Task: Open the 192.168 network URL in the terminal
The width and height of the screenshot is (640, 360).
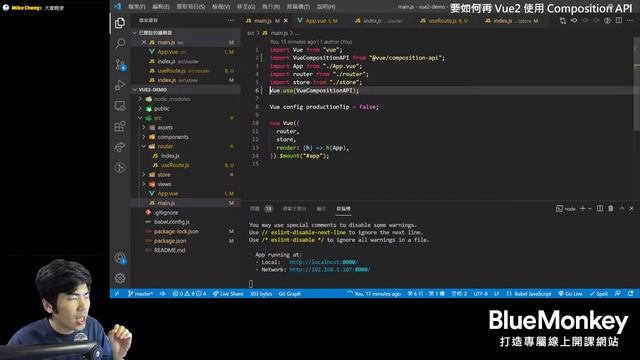Action: click(330, 270)
